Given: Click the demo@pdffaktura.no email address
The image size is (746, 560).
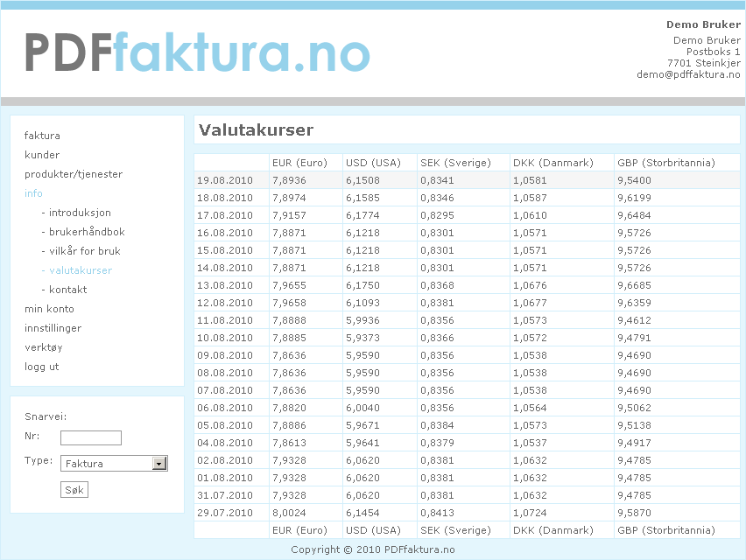Looking at the screenshot, I should [688, 74].
